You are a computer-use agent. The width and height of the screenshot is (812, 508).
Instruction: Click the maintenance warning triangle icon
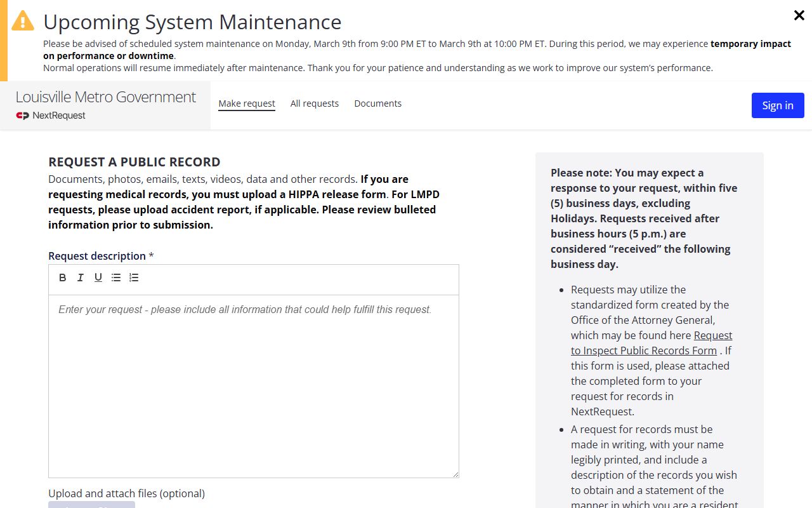click(23, 21)
